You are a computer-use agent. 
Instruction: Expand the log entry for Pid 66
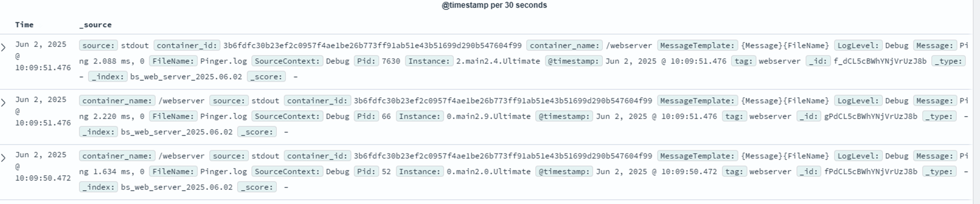click(x=4, y=103)
